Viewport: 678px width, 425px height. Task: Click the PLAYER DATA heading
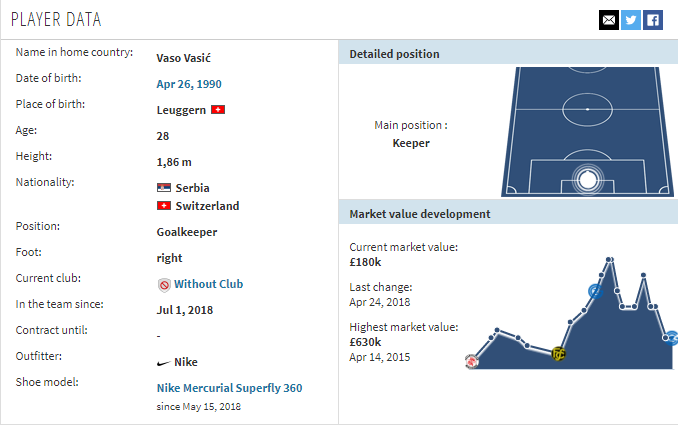pyautogui.click(x=56, y=20)
